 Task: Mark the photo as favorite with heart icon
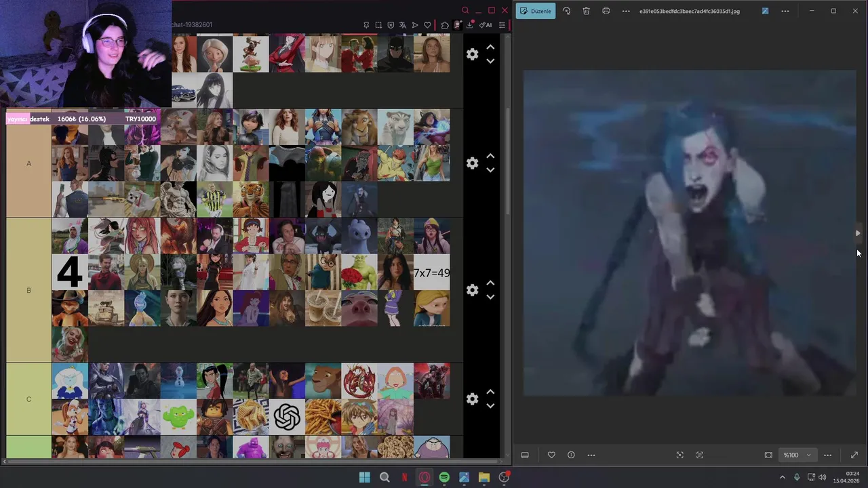tap(551, 455)
